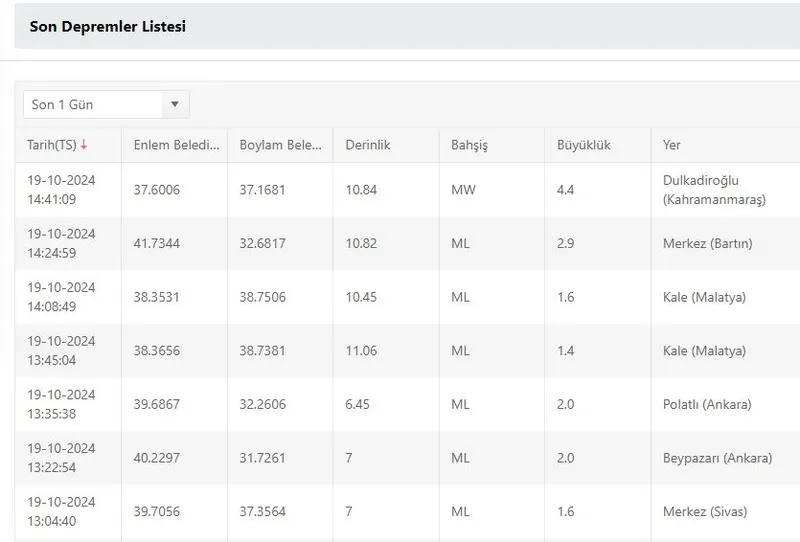The width and height of the screenshot is (800, 542).
Task: Click the red sort arrow beside Tarih(TS)
Action: 84,145
